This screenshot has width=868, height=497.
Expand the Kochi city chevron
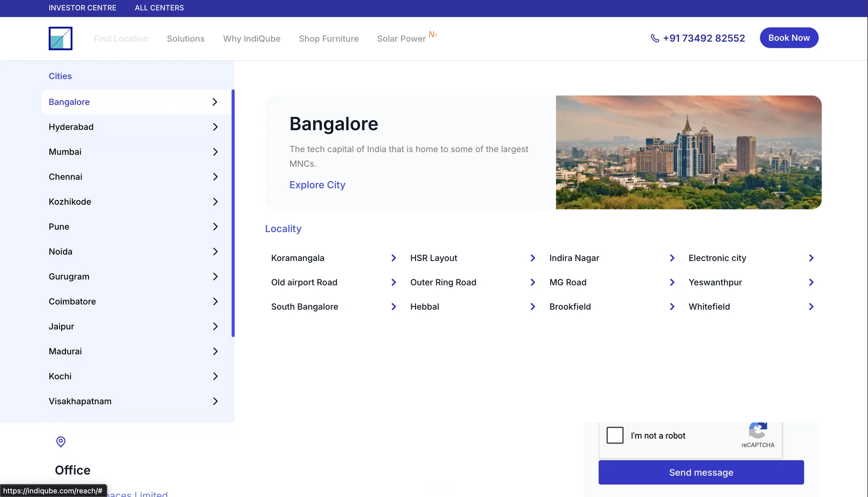[215, 376]
